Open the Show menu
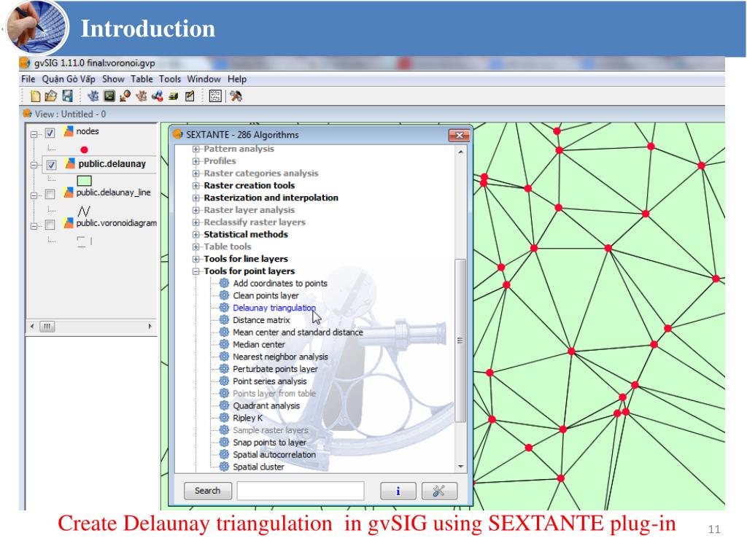 click(x=113, y=79)
